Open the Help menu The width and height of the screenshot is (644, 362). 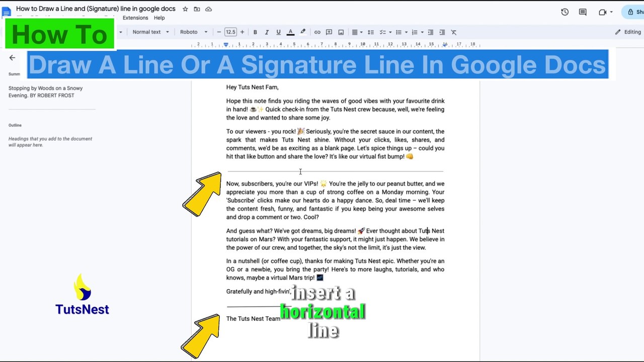[x=159, y=18]
